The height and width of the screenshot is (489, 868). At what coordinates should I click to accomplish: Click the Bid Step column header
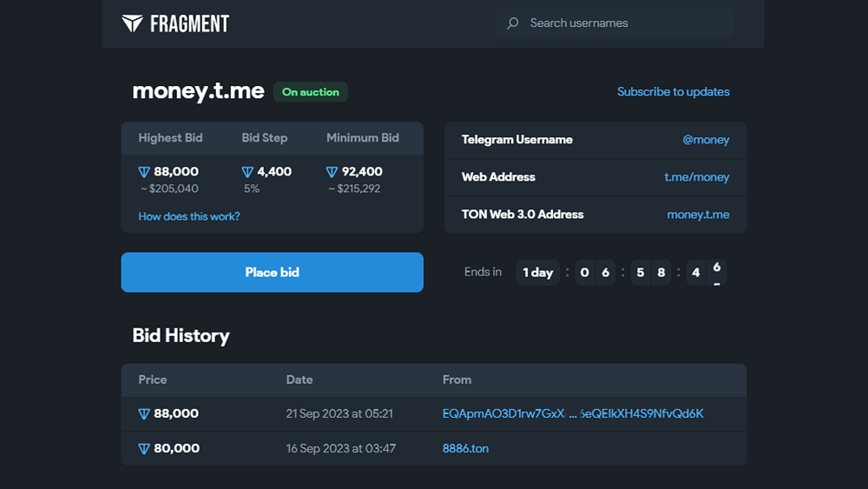coord(265,138)
